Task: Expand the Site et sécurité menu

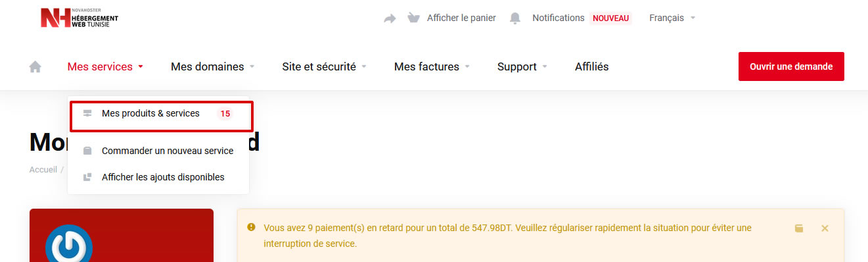Action: click(324, 66)
